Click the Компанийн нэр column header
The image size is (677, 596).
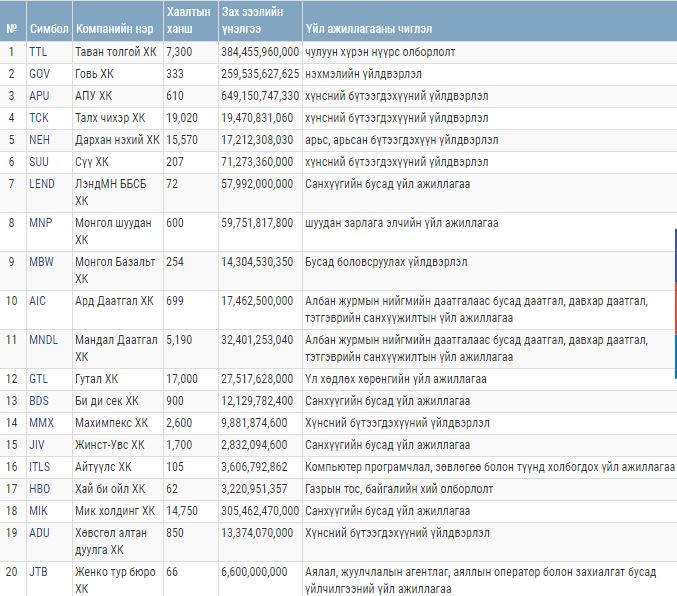[113, 29]
